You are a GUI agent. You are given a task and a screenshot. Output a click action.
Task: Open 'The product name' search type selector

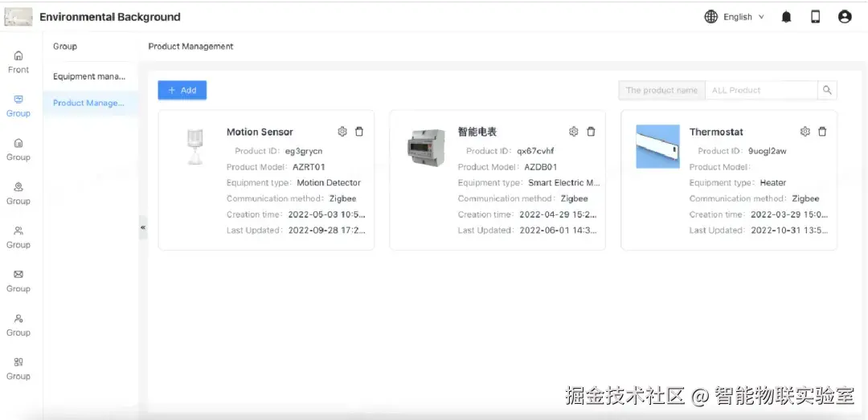pyautogui.click(x=661, y=90)
